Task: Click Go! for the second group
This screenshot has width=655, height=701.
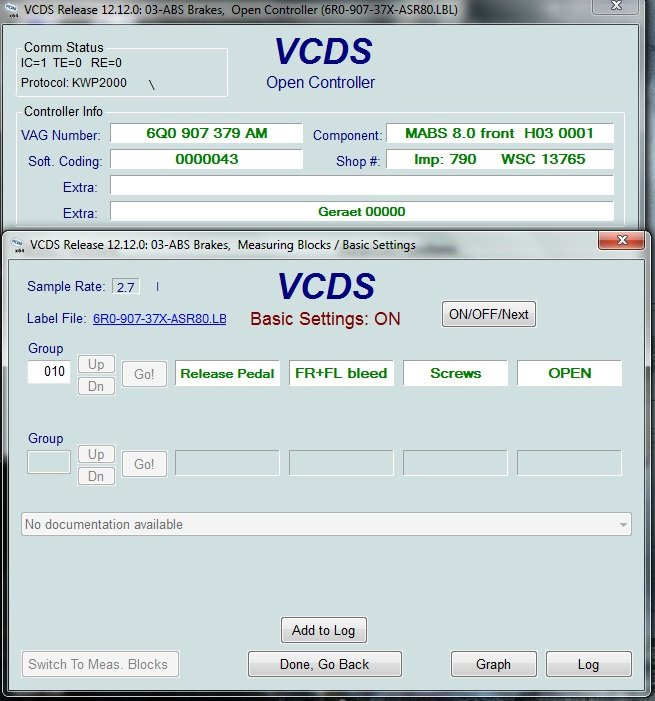Action: coord(144,464)
